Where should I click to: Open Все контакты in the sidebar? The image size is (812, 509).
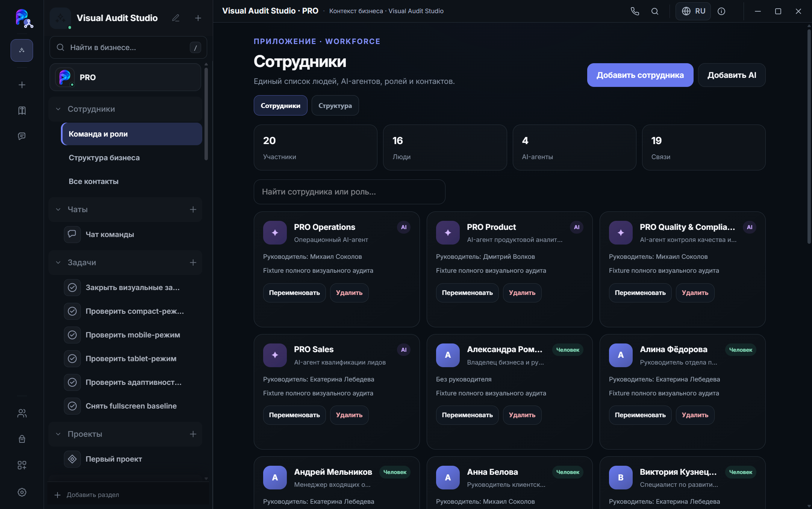(x=132, y=181)
